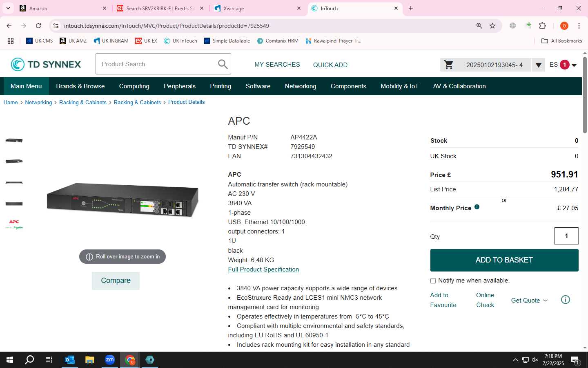588x368 pixels.
Task: Open a new browser tab
Action: [x=411, y=8]
